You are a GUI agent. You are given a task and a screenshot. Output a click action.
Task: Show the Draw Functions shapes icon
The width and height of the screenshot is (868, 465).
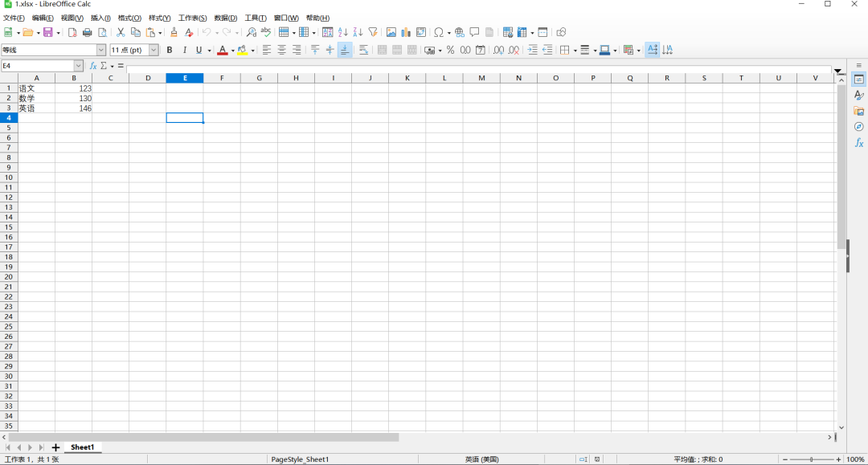click(561, 33)
